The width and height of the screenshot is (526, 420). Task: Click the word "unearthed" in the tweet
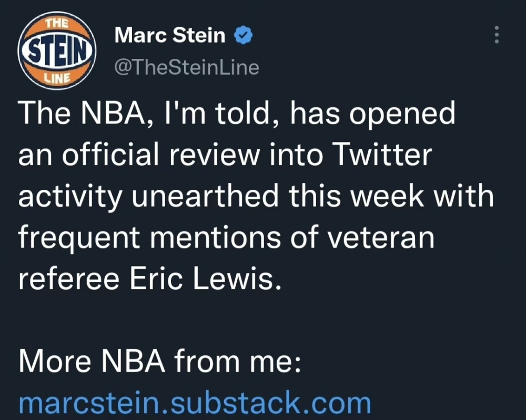pos(205,196)
